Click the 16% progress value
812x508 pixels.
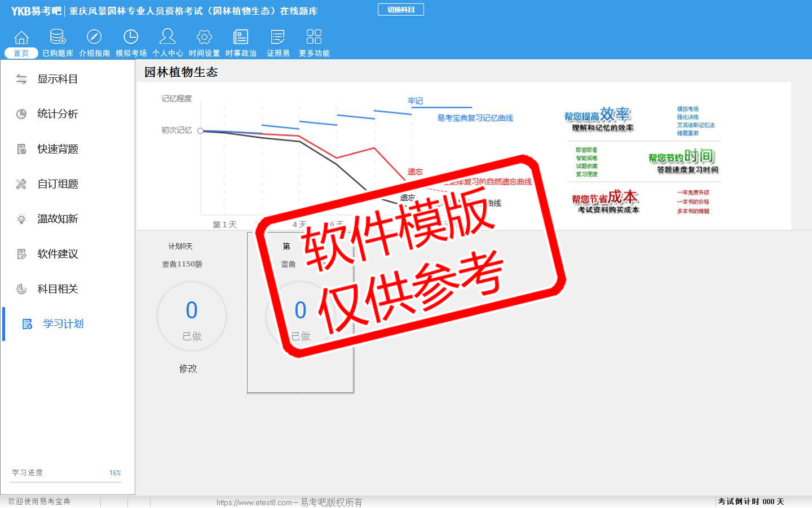pyautogui.click(x=115, y=473)
